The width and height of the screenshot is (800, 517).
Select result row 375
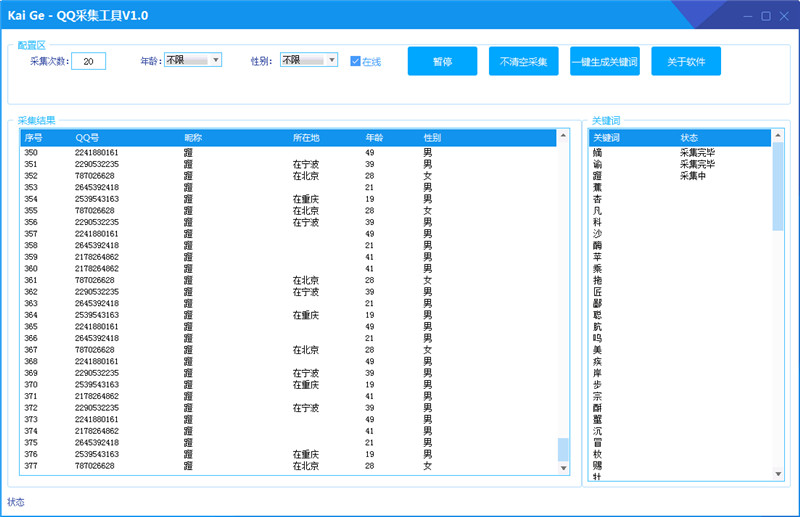[288, 442]
